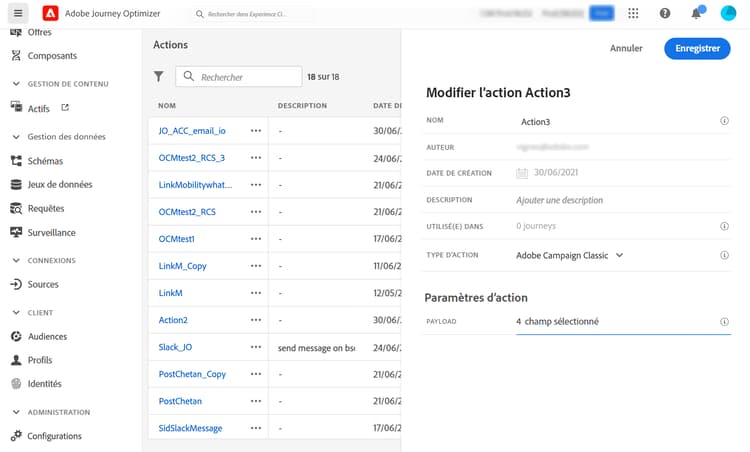This screenshot has width=750, height=452.
Task: Open the notifications bell
Action: point(696,13)
